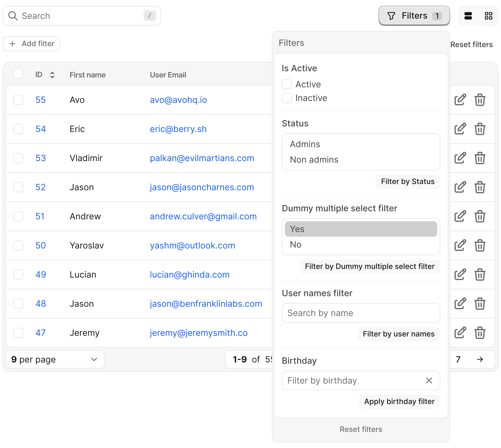
Task: Click Filter by Status button
Action: pyautogui.click(x=407, y=181)
